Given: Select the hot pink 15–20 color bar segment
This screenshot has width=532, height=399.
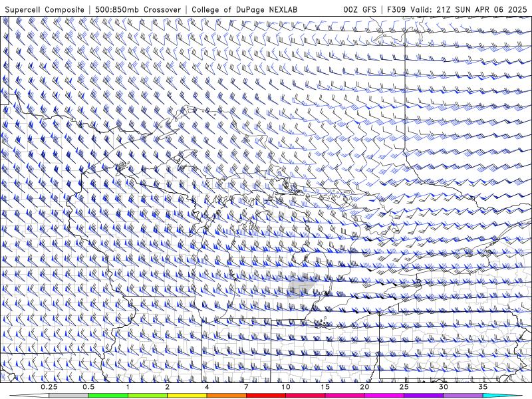Looking at the screenshot, I should [344, 396].
